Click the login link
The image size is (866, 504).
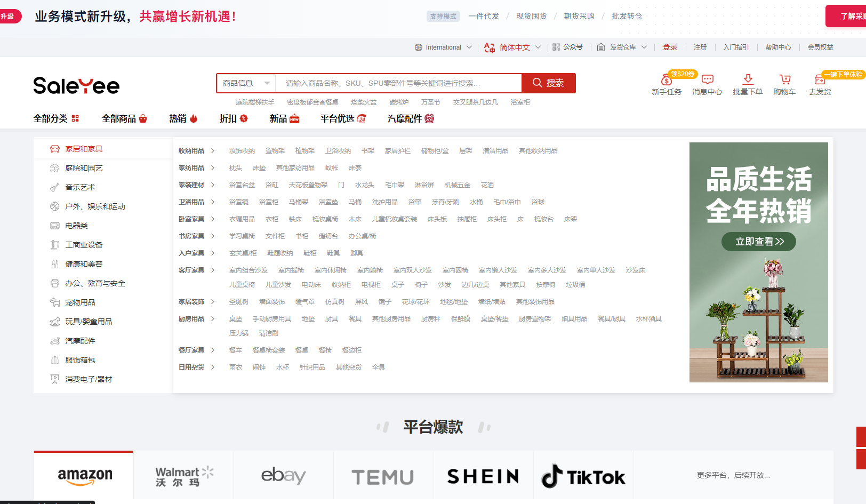point(670,47)
